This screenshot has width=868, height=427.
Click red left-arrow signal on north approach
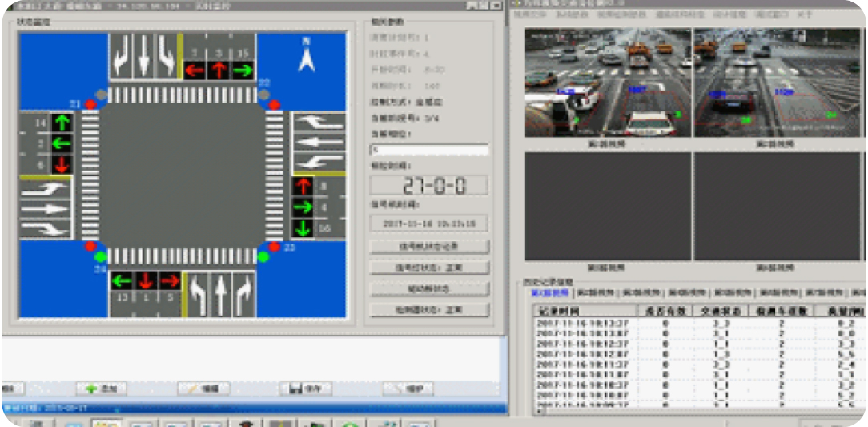pos(195,70)
